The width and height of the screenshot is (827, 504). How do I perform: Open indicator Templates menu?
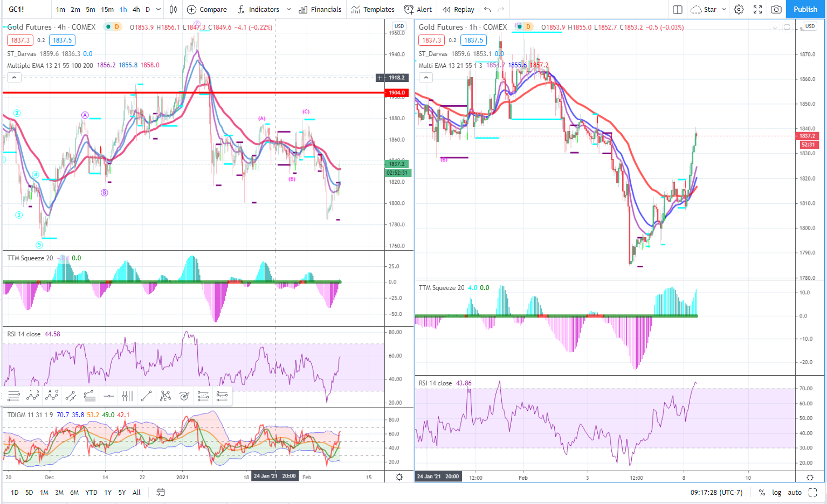click(x=373, y=9)
